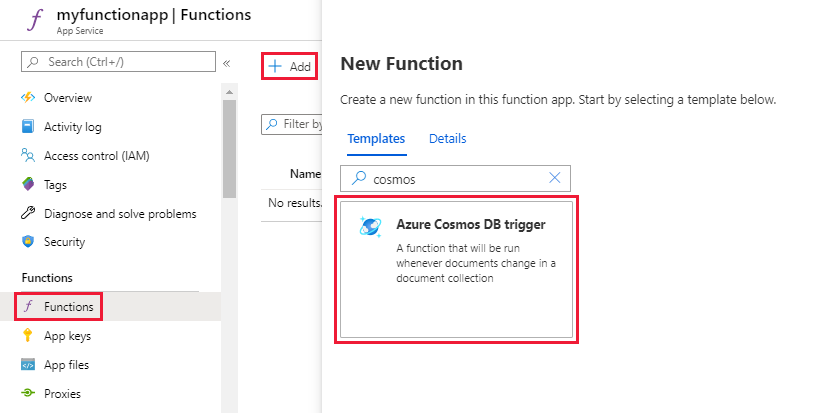
Task: Collapse the sidebar with the double chevron
Action: coord(227,63)
